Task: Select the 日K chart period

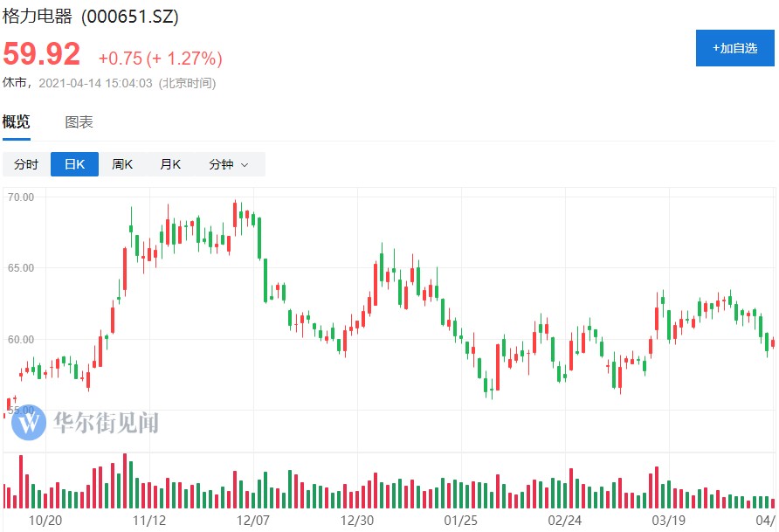Action: 74,164
